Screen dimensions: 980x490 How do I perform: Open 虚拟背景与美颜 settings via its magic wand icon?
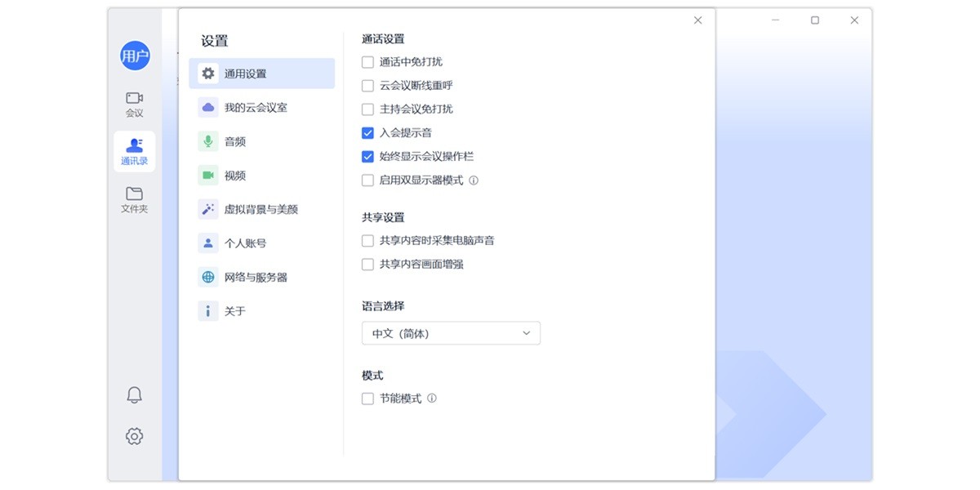[x=207, y=208]
